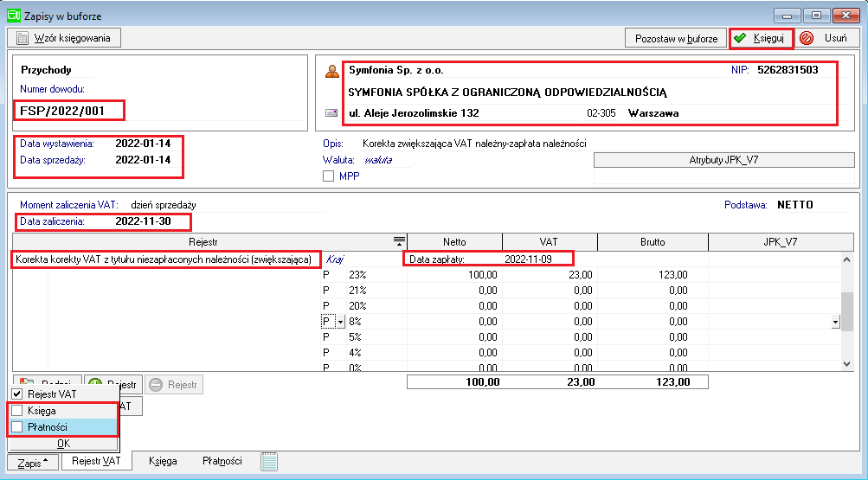Click document number FSP/2022/001 field
868x480 pixels.
62,111
